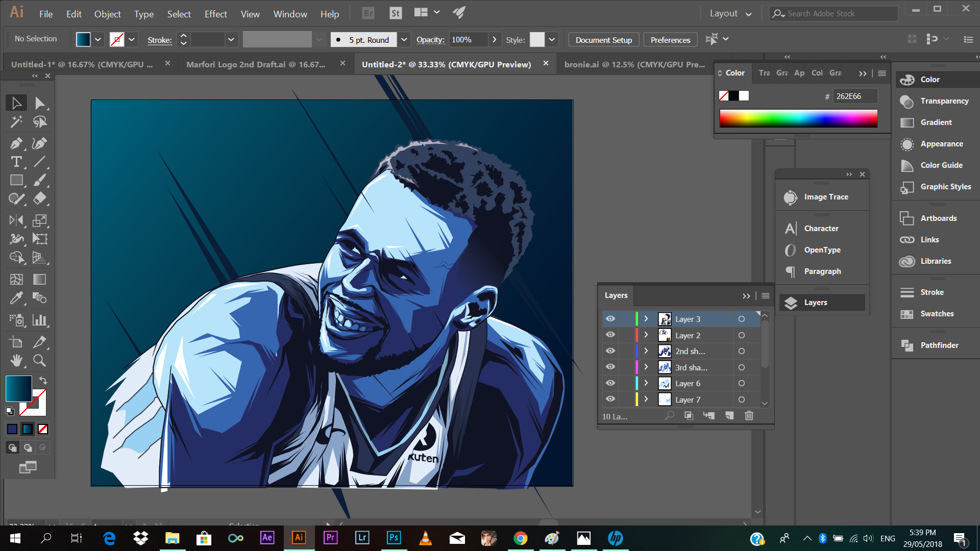Select the Line Segment tool
Image resolution: width=980 pixels, height=551 pixels.
tap(40, 162)
